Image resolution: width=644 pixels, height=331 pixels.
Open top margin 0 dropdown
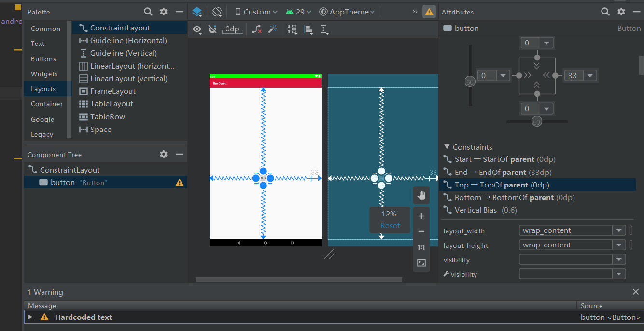tap(546, 43)
